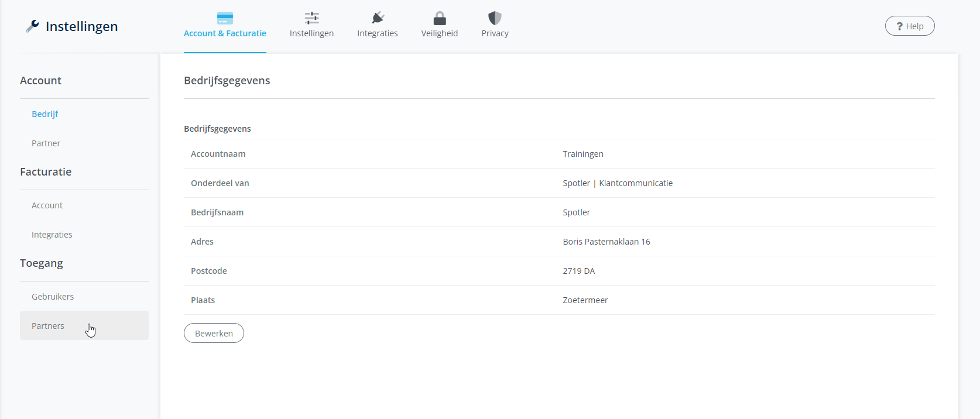The height and width of the screenshot is (419, 980).
Task: Select Bedrijf in the Account sidebar section
Action: [45, 114]
